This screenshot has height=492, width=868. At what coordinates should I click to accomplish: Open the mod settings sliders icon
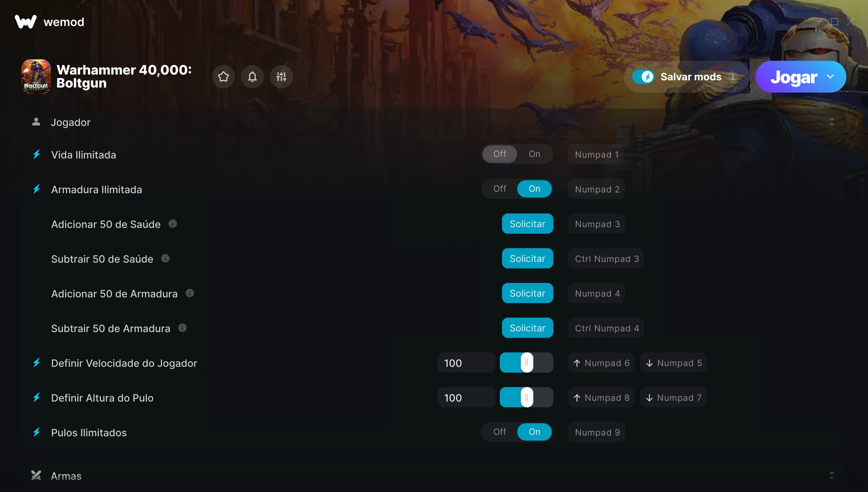click(x=281, y=77)
